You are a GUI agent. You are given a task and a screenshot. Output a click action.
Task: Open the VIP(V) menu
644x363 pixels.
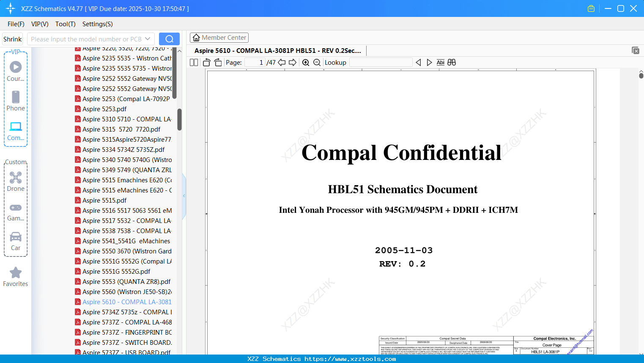40,24
